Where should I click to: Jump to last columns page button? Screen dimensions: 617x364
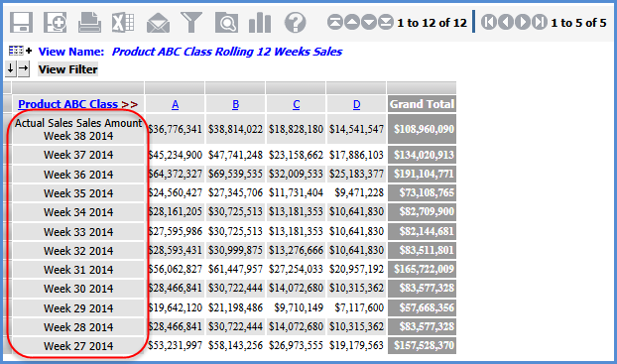pos(540,22)
